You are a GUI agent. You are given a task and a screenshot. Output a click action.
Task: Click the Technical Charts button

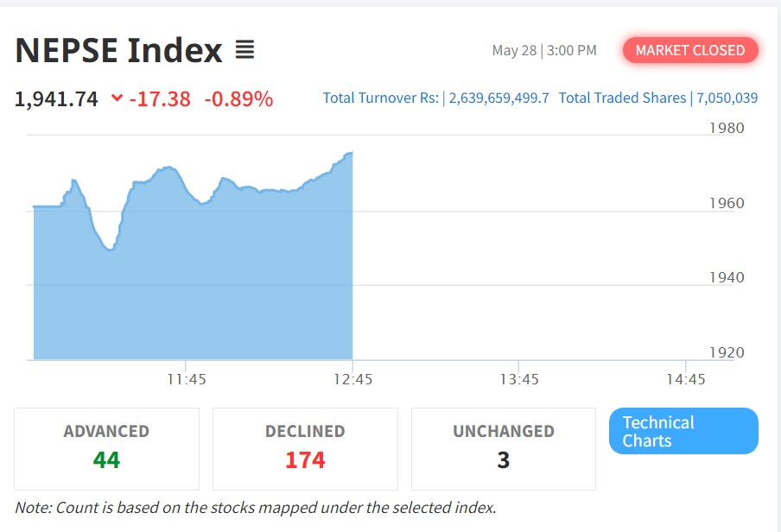683,431
